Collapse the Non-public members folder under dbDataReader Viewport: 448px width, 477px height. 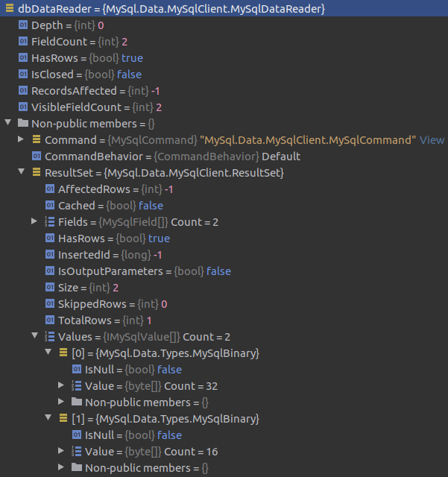pyautogui.click(x=8, y=123)
